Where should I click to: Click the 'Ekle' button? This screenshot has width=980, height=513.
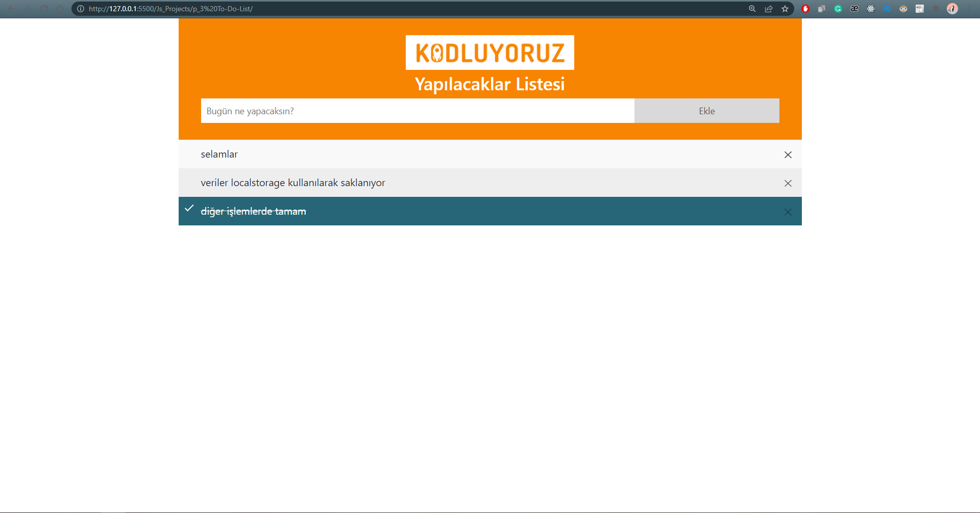click(707, 111)
